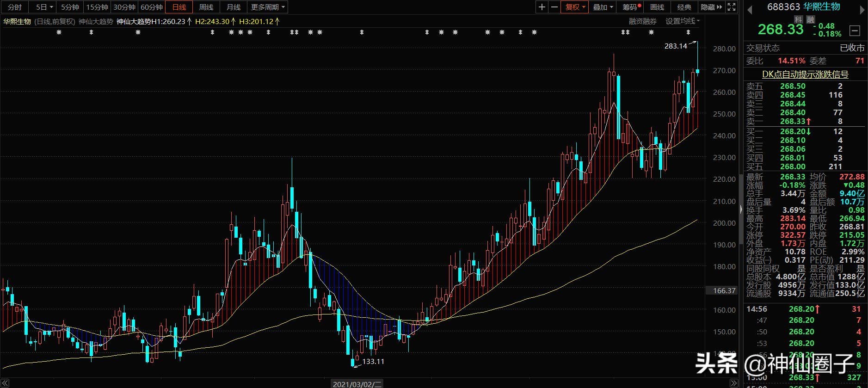Click the 融 margin trading badge
The image size is (868, 388).
[811, 19]
